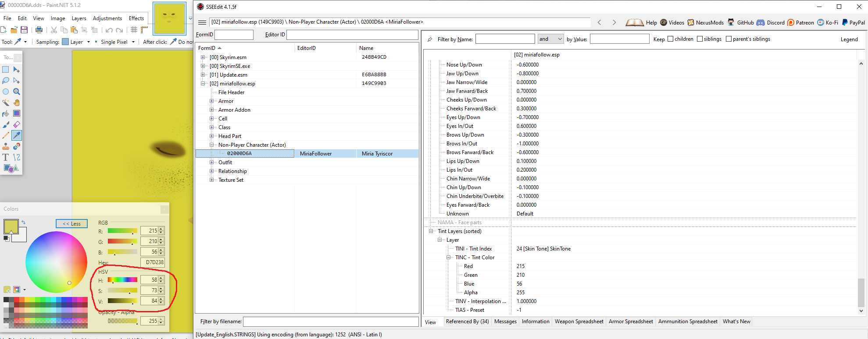
Task: Open the GitHub link in SSEEdit
Action: (740, 23)
